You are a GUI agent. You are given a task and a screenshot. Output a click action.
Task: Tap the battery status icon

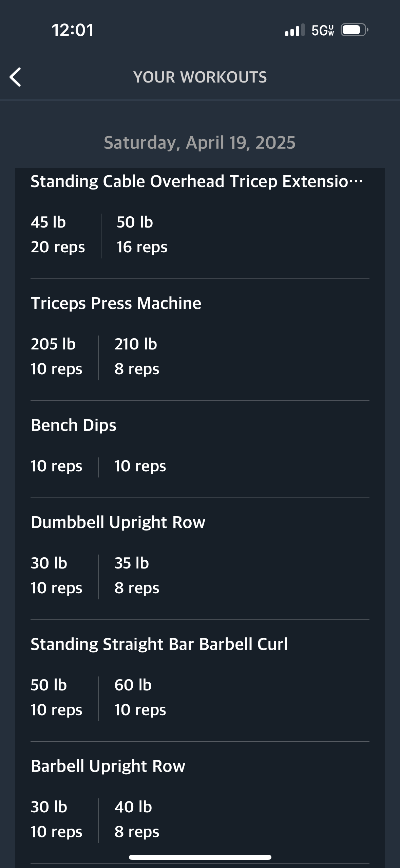(355, 30)
